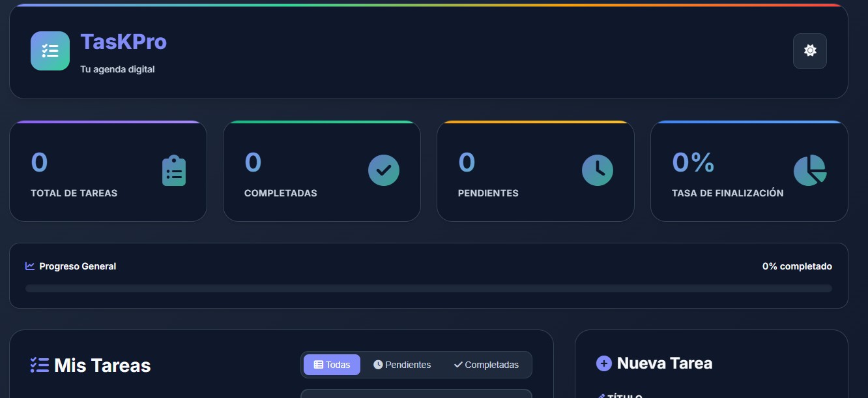Click the general progress bar
Image resolution: width=868 pixels, height=398 pixels.
pyautogui.click(x=428, y=288)
